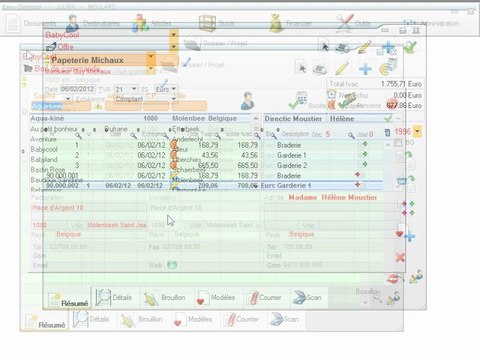
Task: Open the Articles menu
Action: click(152, 23)
